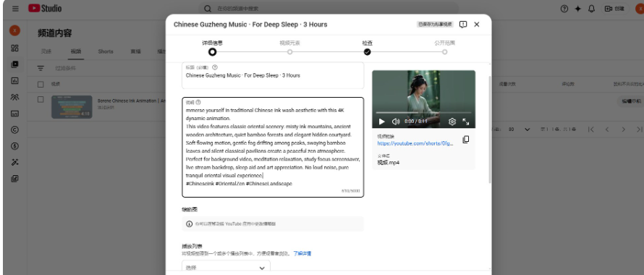
Task: Click the filter conditions input
Action: pos(66,68)
